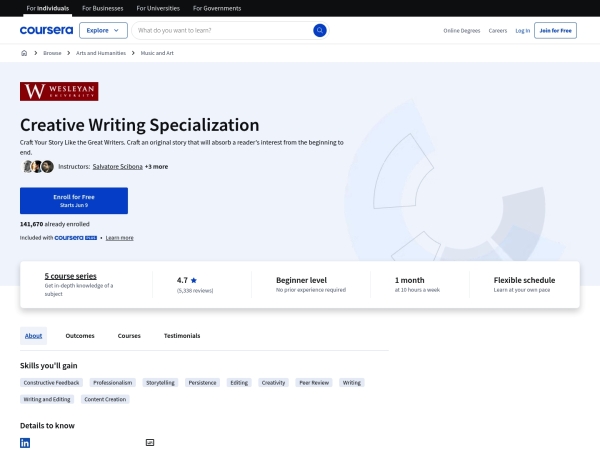Screen dimensions: 600x450
Task: Select the For Businesses tab
Action: tap(103, 8)
